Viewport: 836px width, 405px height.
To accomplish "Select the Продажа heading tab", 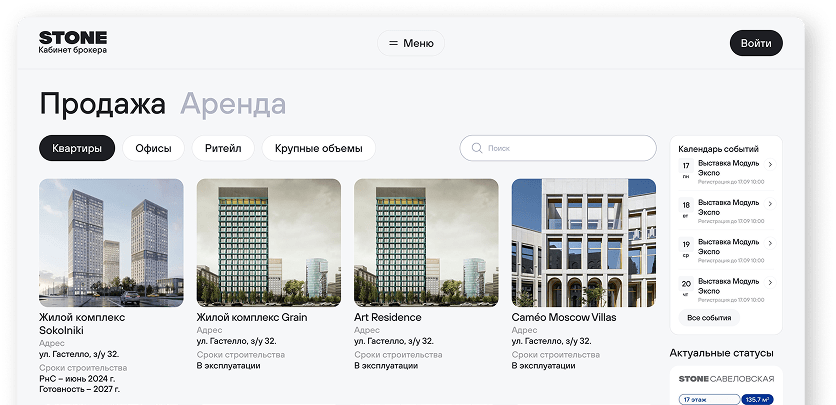I will tap(102, 104).
